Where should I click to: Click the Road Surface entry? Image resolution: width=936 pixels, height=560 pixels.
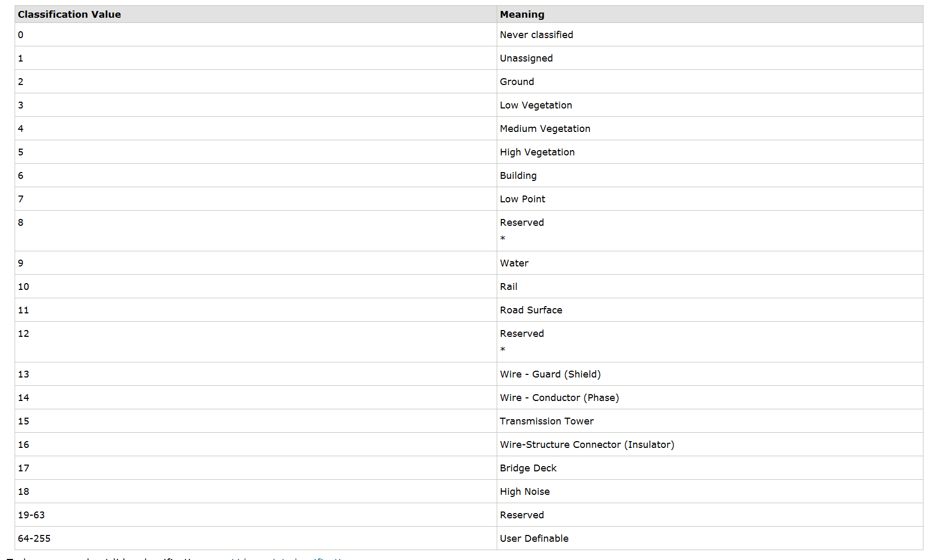pos(531,310)
